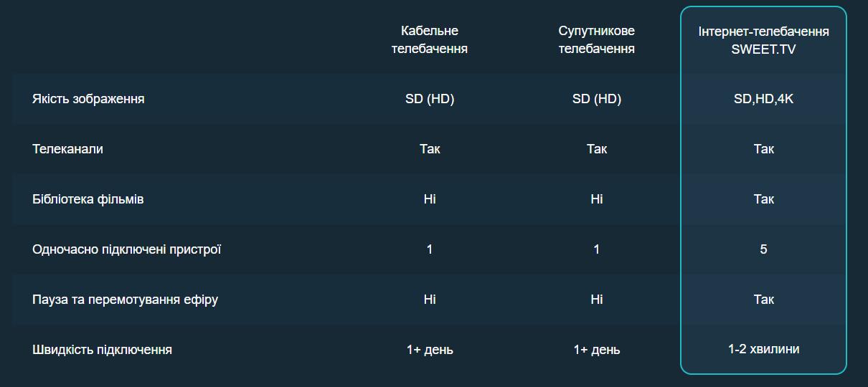This screenshot has width=868, height=387.
Task: Click Ні for satellite pause and rewind
Action: [597, 300]
